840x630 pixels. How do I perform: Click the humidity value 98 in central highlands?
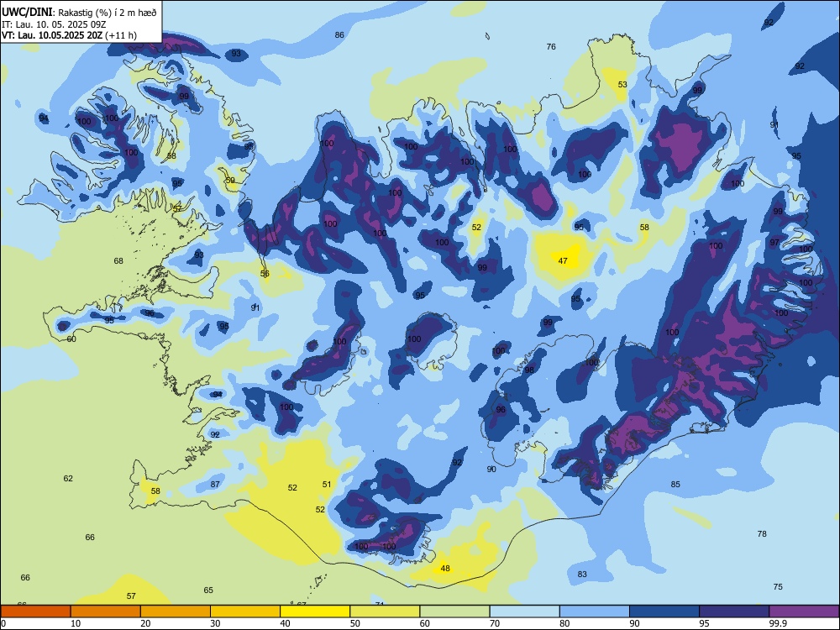tap(529, 370)
